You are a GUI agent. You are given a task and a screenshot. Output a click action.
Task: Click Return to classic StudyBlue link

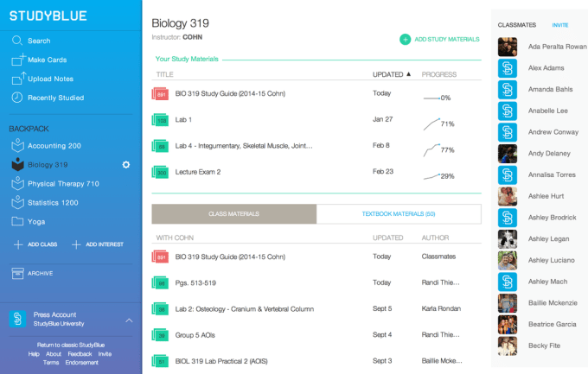point(71,345)
